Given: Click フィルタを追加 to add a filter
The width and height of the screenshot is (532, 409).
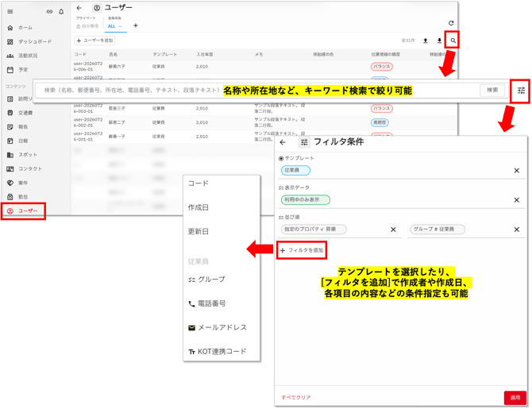Looking at the screenshot, I should (x=302, y=250).
